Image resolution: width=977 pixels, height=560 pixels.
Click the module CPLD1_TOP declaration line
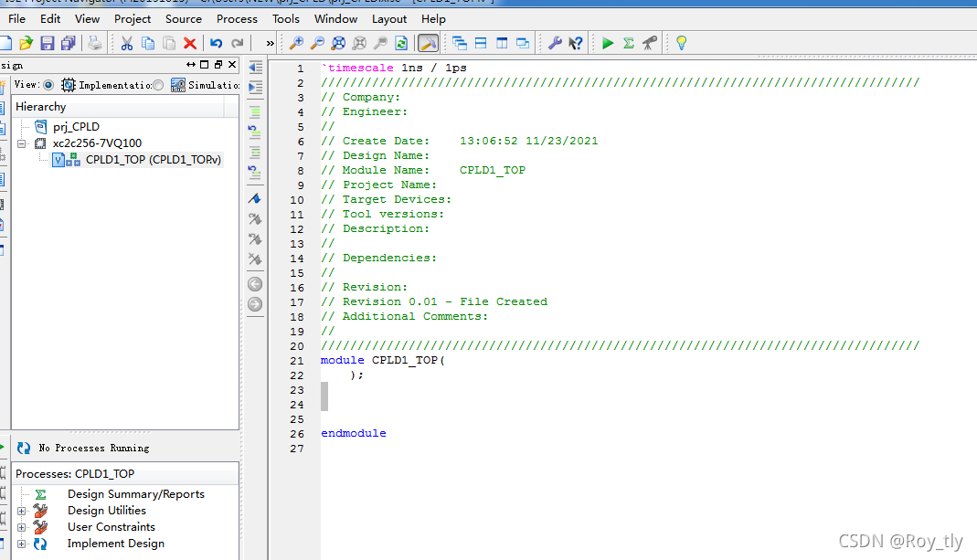pos(383,361)
